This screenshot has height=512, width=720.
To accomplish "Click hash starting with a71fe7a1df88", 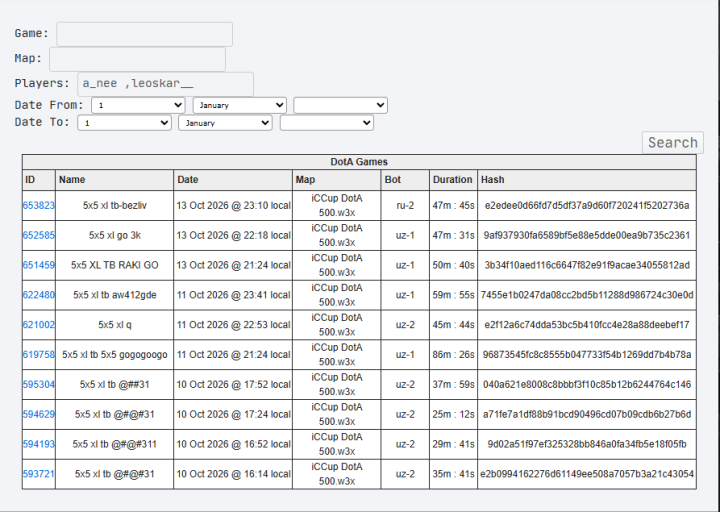I will [x=587, y=415].
